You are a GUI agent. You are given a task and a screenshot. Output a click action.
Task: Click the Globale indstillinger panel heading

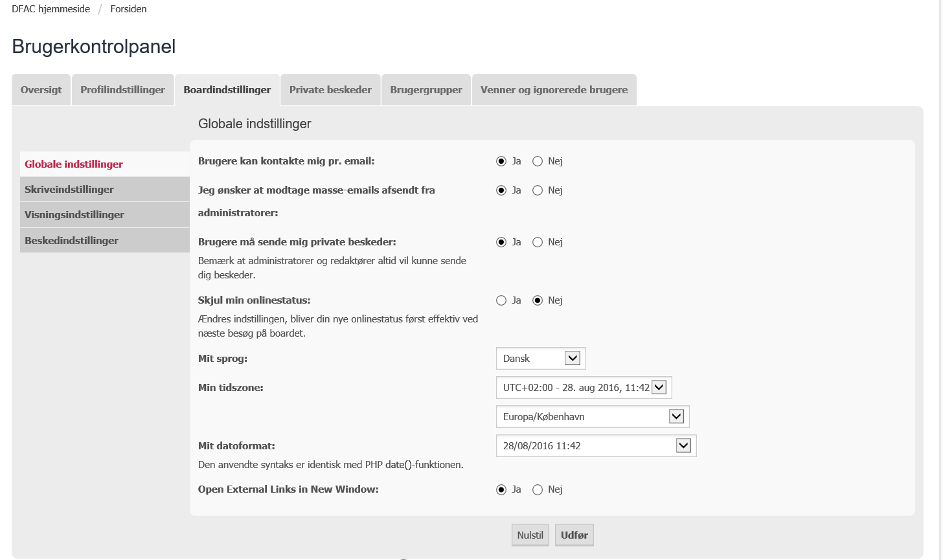coord(255,124)
